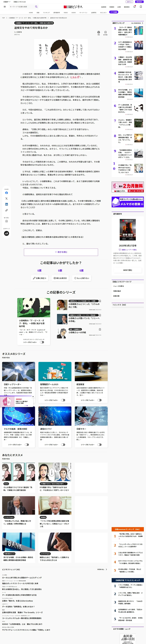Open weekly issue 原発回帰 cover thumbnail
146x644 pixels.
128,230
